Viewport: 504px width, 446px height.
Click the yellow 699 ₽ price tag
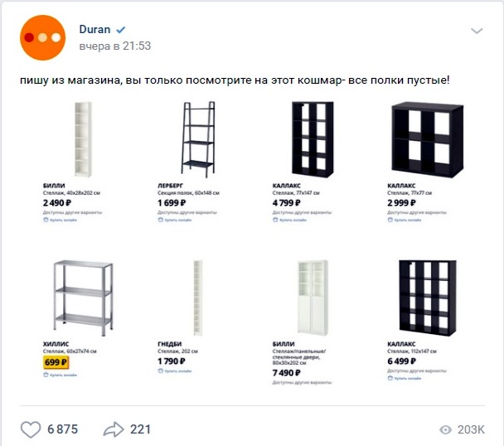click(x=56, y=362)
